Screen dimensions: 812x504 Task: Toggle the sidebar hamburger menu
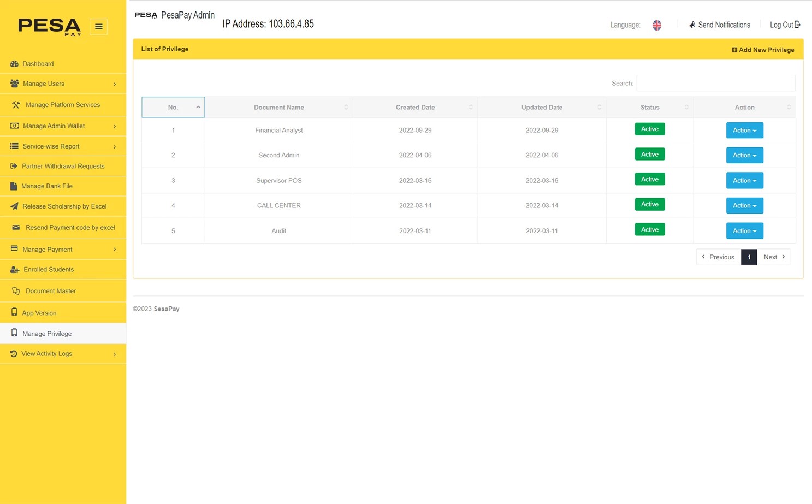point(98,26)
